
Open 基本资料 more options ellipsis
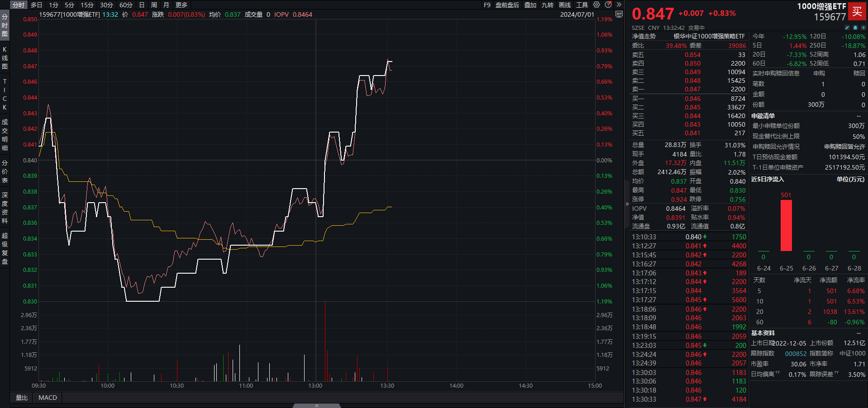click(x=858, y=333)
